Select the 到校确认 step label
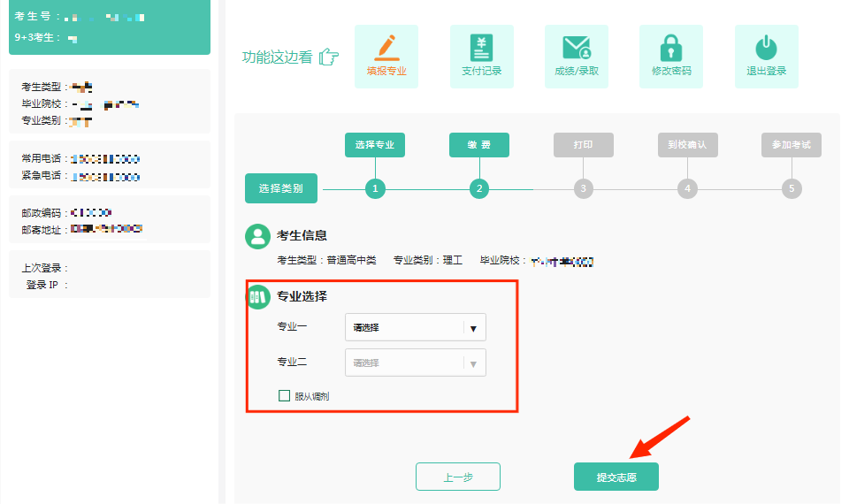The width and height of the screenshot is (849, 504). click(688, 144)
